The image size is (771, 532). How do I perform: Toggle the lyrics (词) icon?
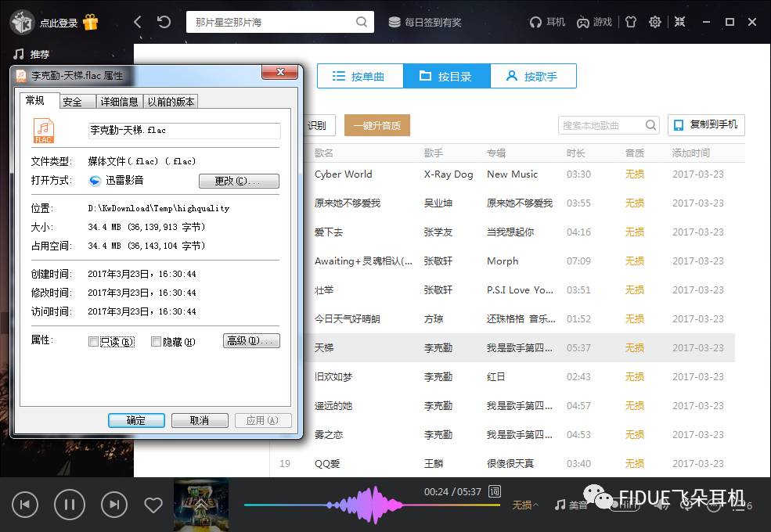coord(494,491)
